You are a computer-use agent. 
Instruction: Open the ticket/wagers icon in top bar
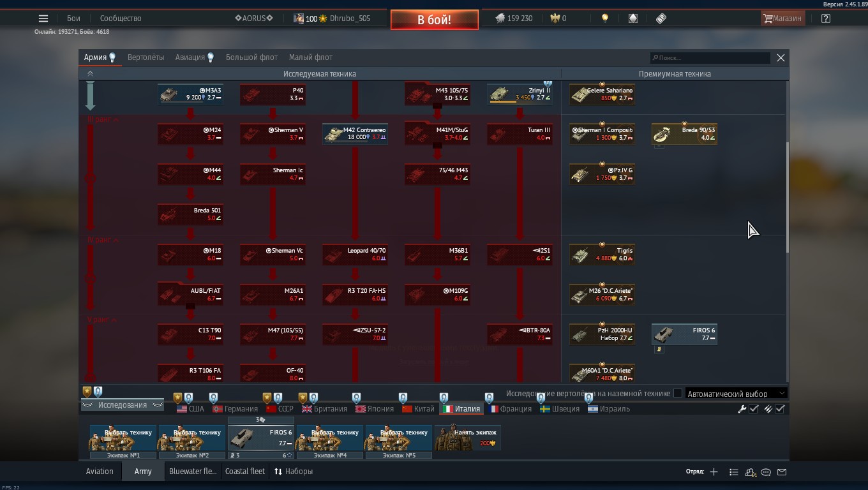(x=661, y=19)
